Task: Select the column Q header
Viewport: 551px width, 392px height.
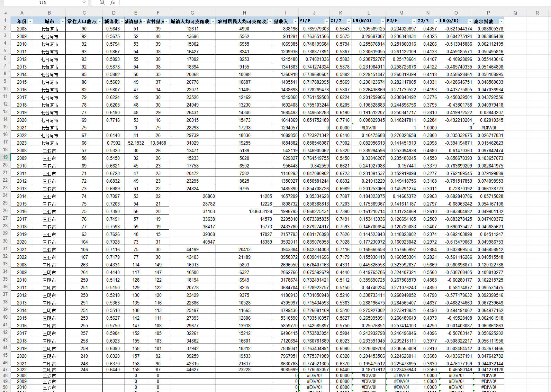Action: tap(515, 13)
